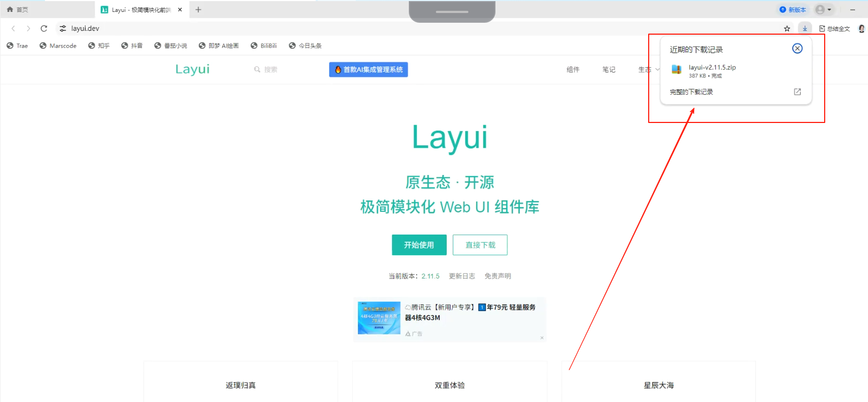Open 今日头条 bookmark

click(x=305, y=46)
